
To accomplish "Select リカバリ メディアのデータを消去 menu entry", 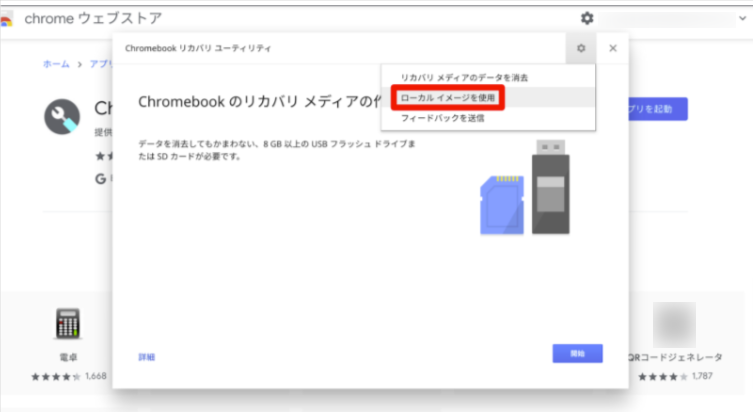I will tap(464, 77).
